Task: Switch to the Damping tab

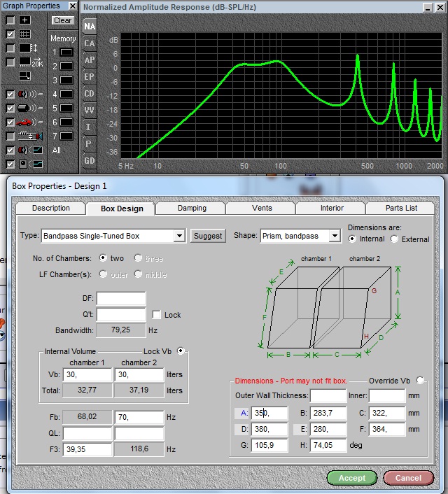Action: 192,209
